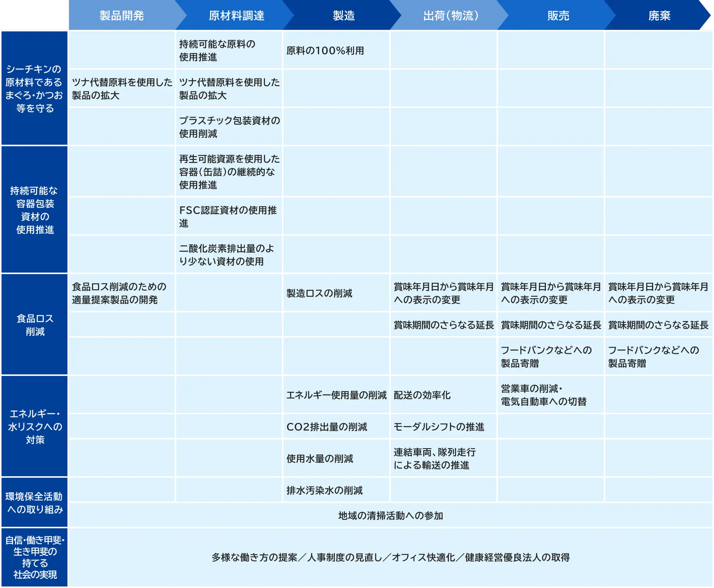Screen dimensions: 714x588
Task: Click cell 連結車両、隊列走行による輸送の推進
Action: pos(444,458)
